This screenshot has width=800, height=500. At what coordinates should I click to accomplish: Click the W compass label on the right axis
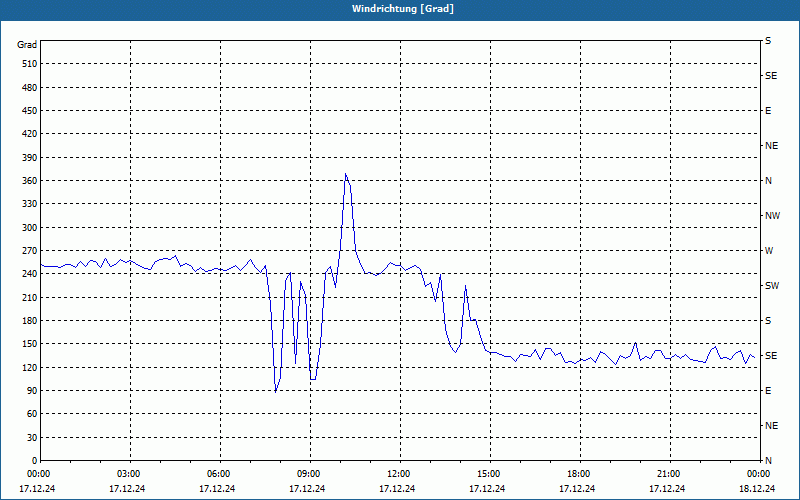[769, 251]
